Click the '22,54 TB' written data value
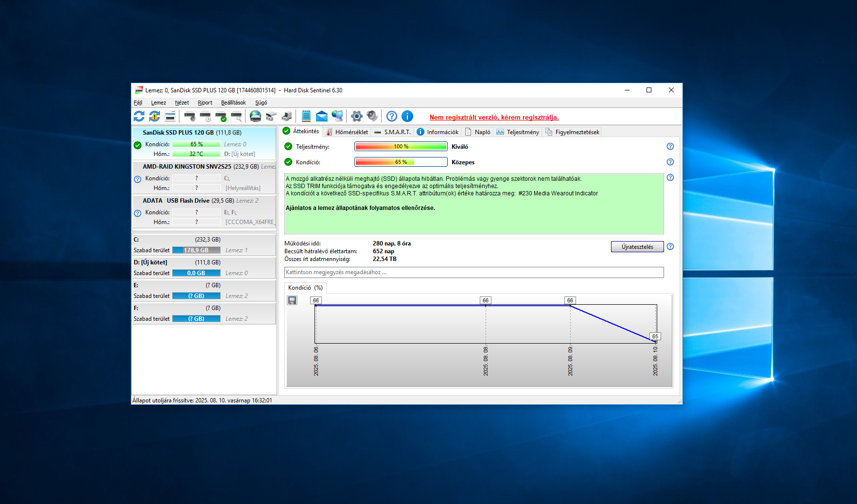This screenshot has height=504, width=857. point(385,259)
